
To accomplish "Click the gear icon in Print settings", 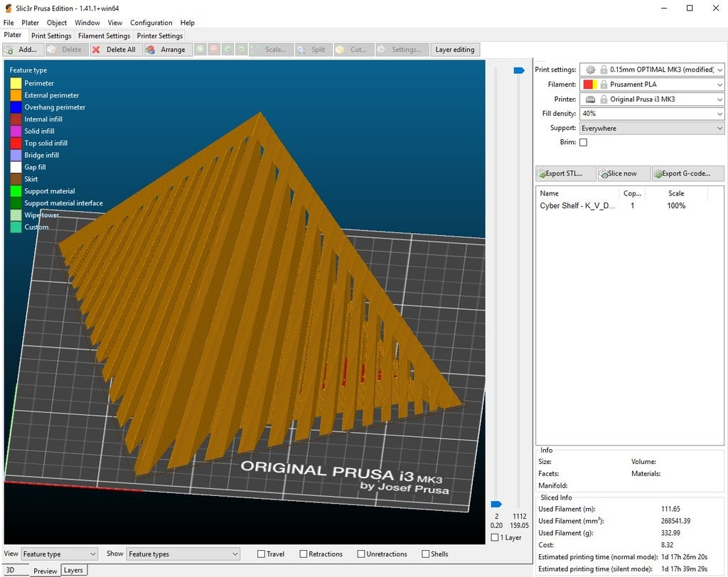I will 589,70.
